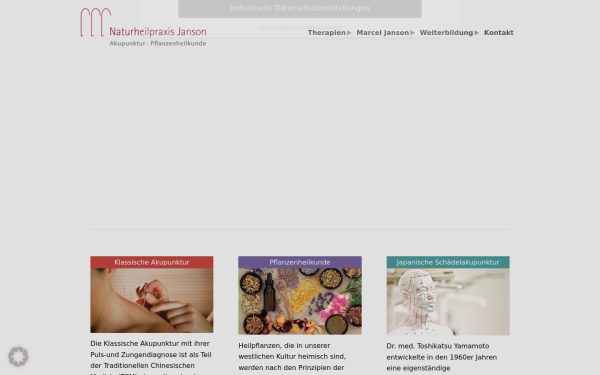Open the Cookie-Details link
Screen dimensions: 600x375
[274, 28]
